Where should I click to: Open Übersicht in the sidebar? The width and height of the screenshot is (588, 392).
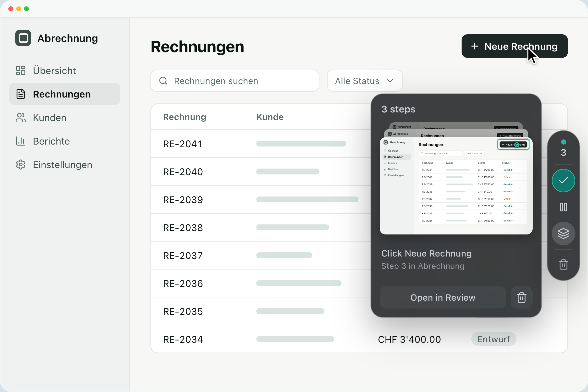point(65,71)
